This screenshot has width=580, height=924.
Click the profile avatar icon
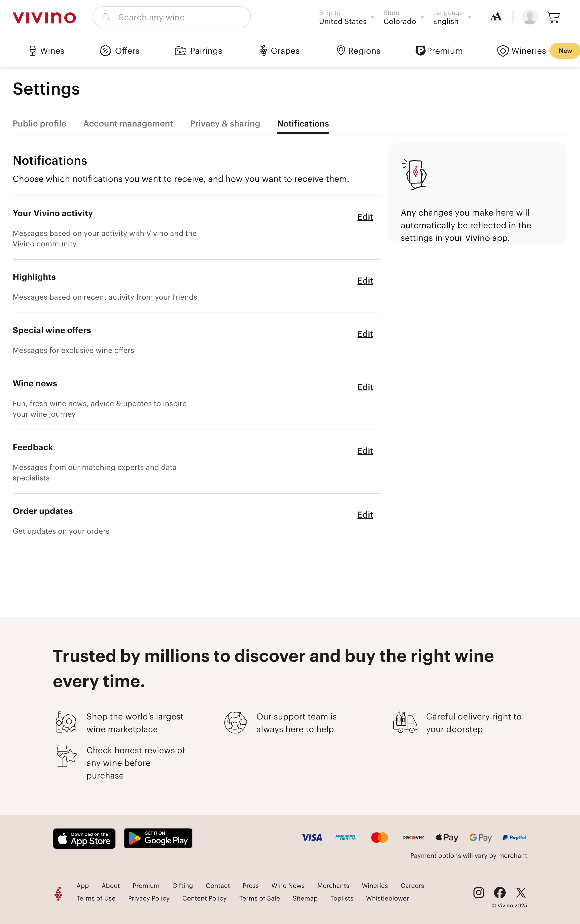click(x=530, y=17)
